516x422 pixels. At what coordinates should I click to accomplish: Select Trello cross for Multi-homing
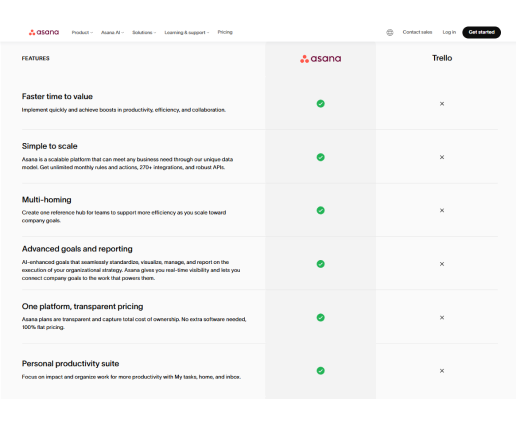[442, 210]
